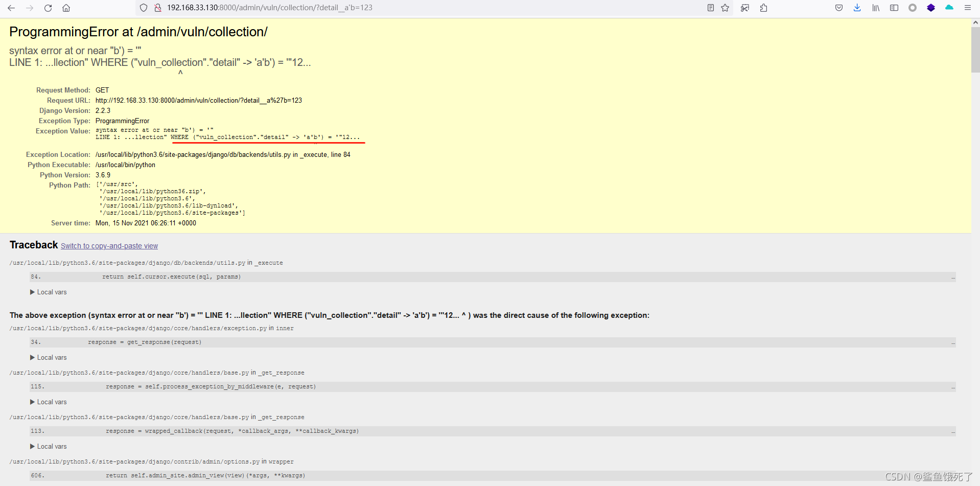
Task: Open the hamburger application menu
Action: coord(968,8)
